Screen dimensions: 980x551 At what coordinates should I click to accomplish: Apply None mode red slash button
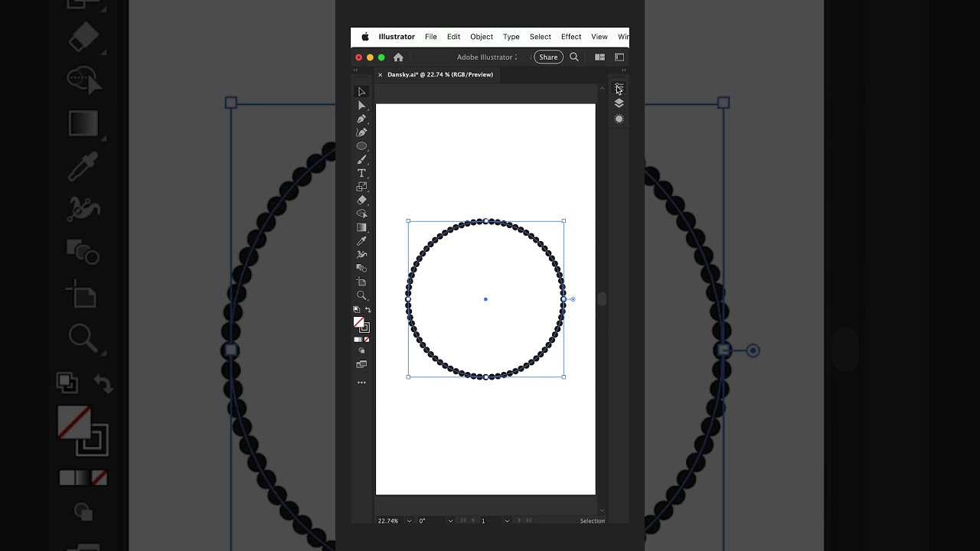point(367,339)
